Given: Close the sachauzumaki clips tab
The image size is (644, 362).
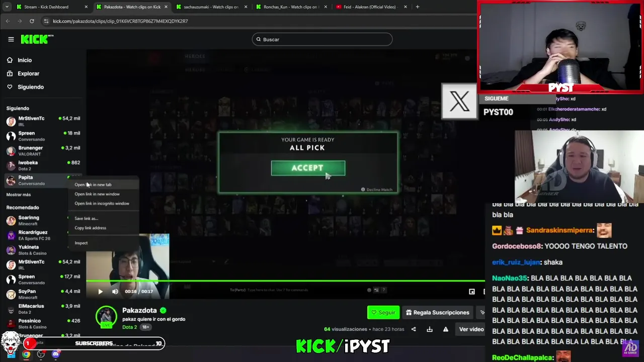Looking at the screenshot, I should (x=246, y=7).
